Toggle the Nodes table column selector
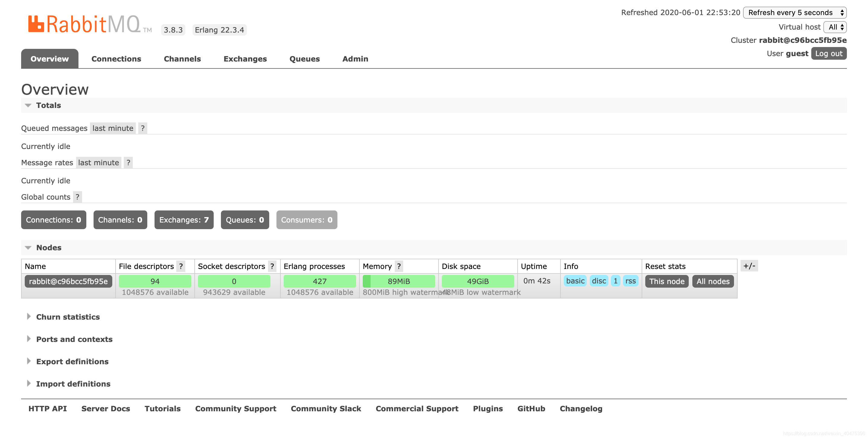The width and height of the screenshot is (868, 439). (x=749, y=266)
